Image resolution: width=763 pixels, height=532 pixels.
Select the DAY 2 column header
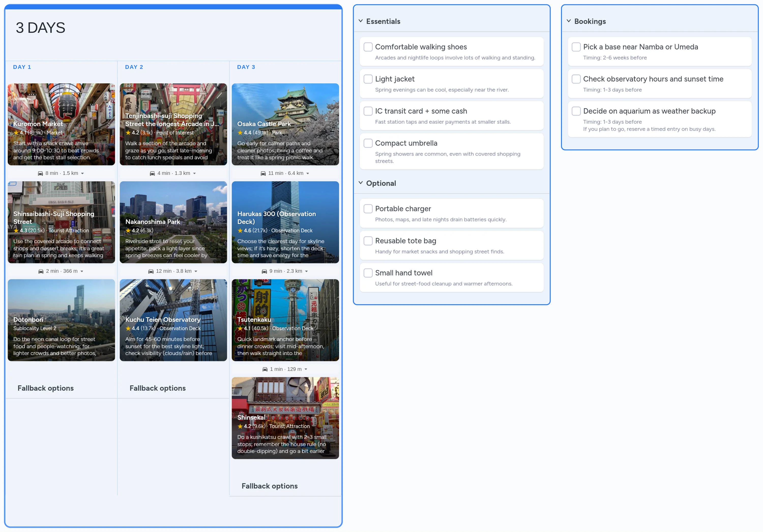(134, 67)
